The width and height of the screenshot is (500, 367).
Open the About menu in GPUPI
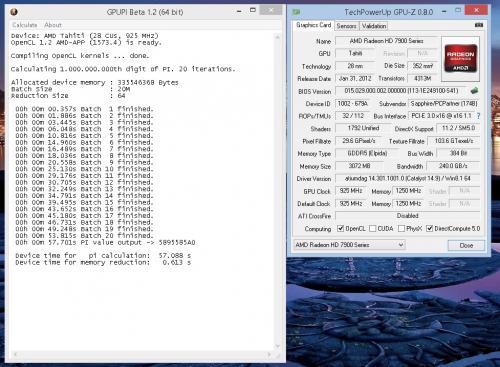(53, 25)
